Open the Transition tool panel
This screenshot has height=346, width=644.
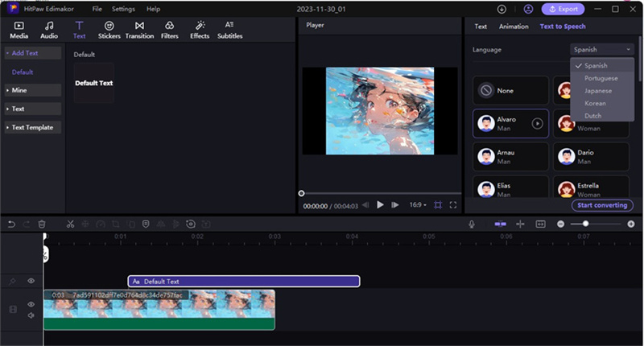click(139, 30)
